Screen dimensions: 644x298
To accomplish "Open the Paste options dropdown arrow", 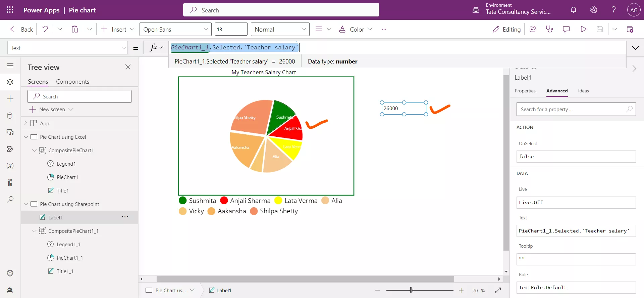I will point(90,29).
